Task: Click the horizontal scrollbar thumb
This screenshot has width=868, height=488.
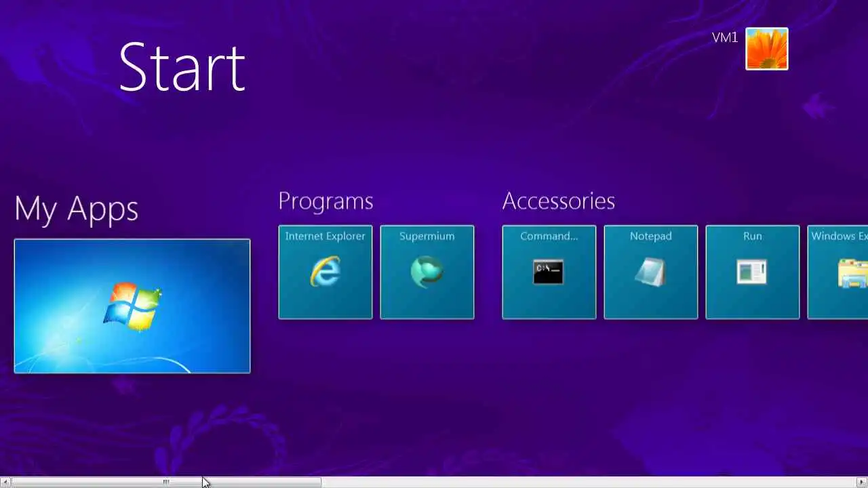Action: click(x=166, y=482)
